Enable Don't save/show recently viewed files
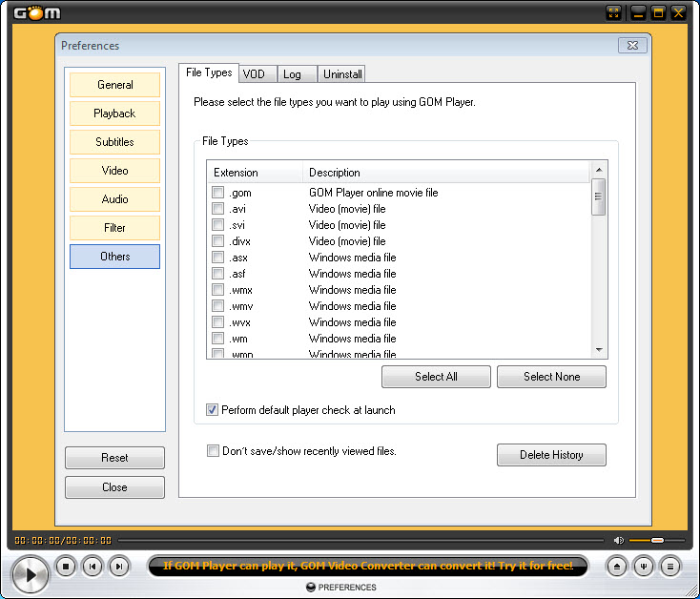The width and height of the screenshot is (700, 599). (x=213, y=451)
